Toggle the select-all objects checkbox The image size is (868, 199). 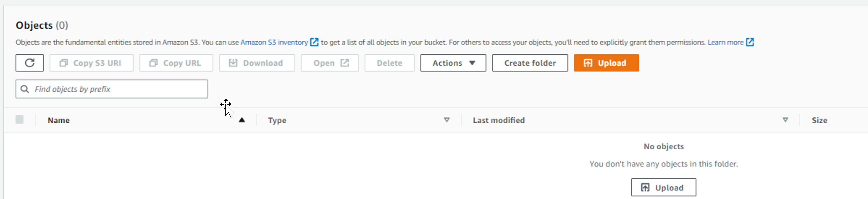pyautogui.click(x=20, y=119)
